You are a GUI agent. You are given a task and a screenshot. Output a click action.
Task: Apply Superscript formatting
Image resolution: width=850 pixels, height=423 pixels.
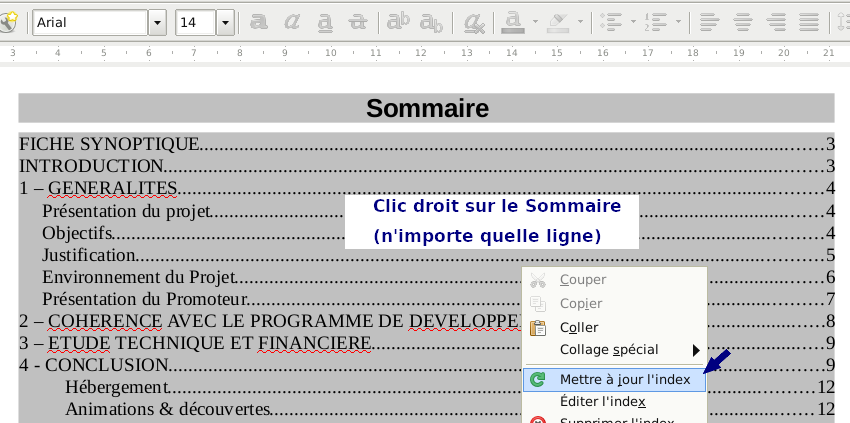pyautogui.click(x=398, y=22)
